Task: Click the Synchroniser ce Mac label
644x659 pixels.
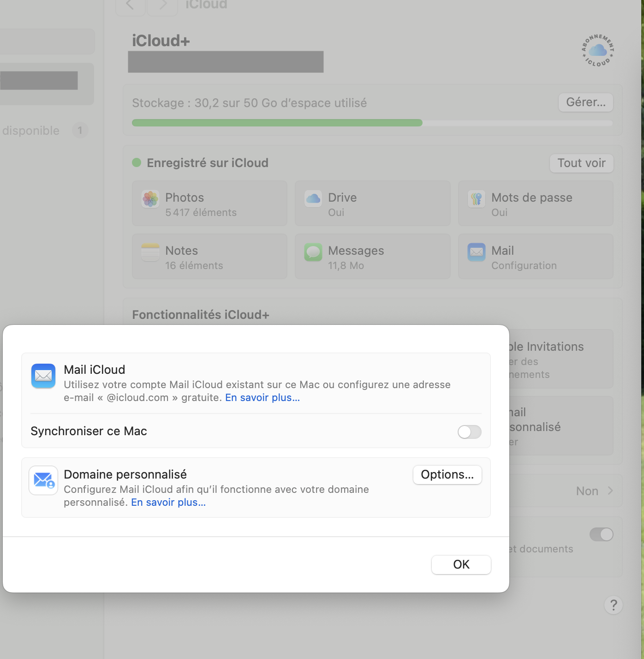Action: click(x=89, y=431)
